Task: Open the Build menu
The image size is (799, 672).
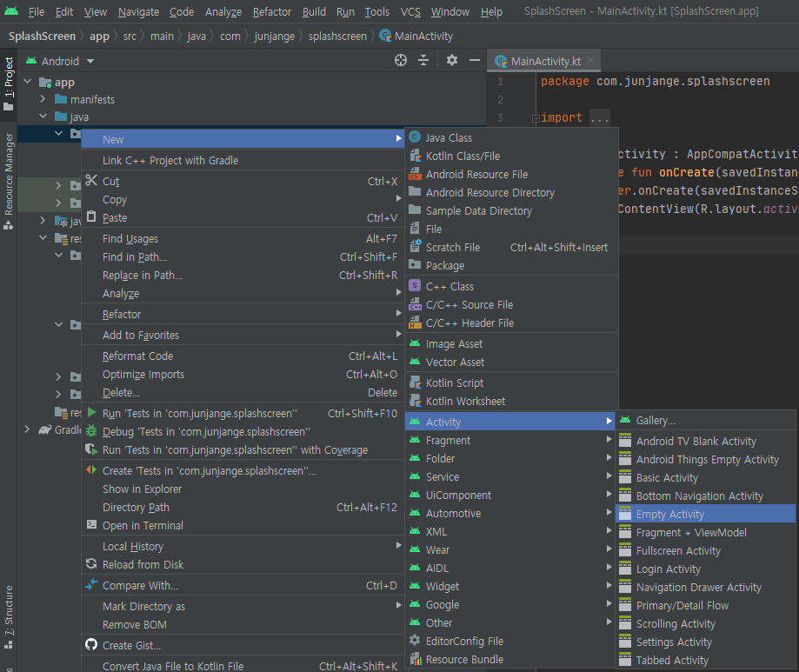Action: coord(314,11)
